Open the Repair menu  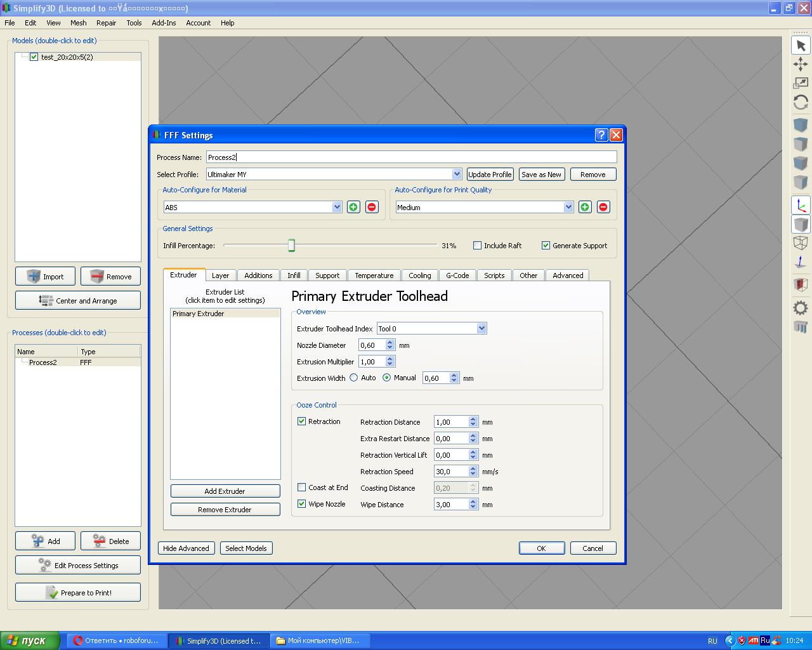click(x=106, y=23)
